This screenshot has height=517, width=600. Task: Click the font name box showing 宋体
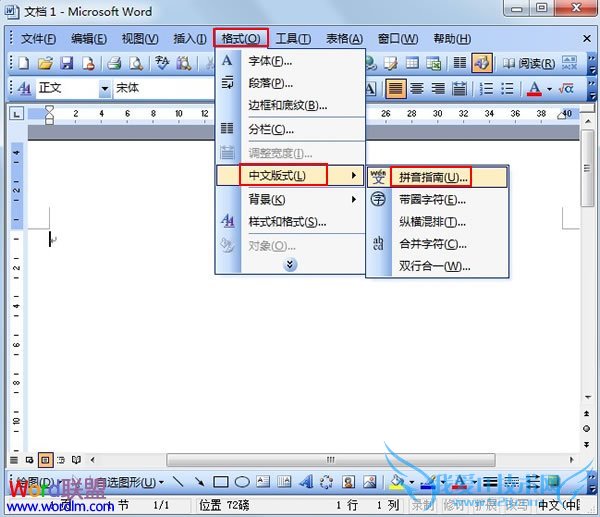click(x=163, y=88)
